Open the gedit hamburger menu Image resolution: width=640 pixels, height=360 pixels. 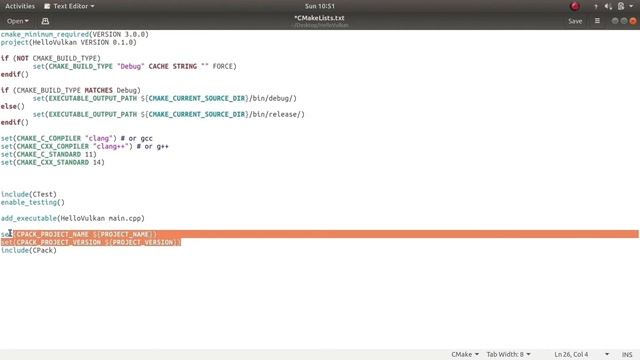click(x=597, y=21)
